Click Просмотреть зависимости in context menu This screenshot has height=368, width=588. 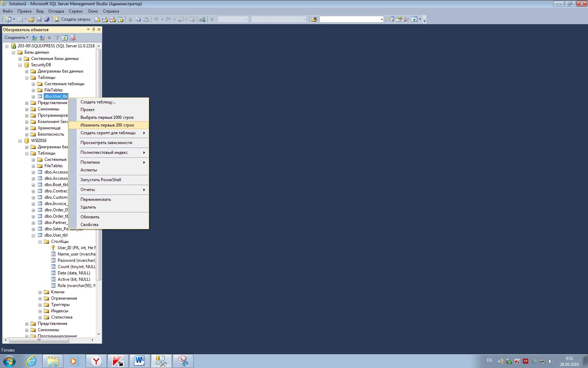(x=108, y=143)
